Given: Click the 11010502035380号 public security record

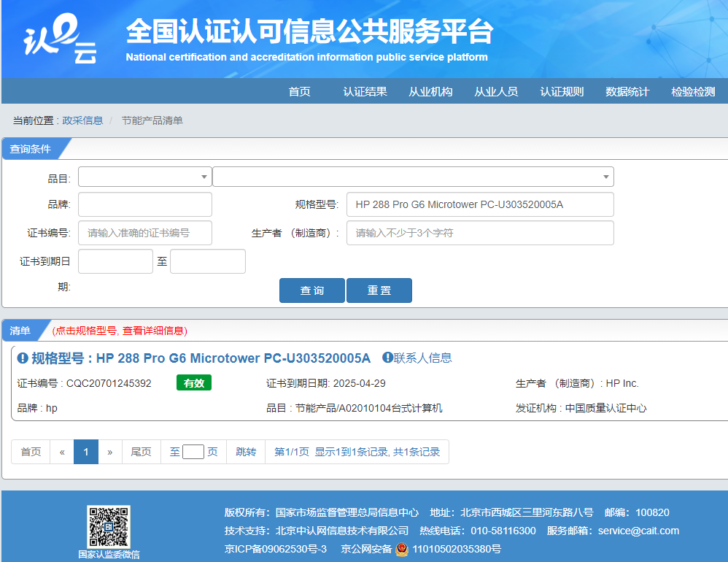Looking at the screenshot, I should 457,549.
